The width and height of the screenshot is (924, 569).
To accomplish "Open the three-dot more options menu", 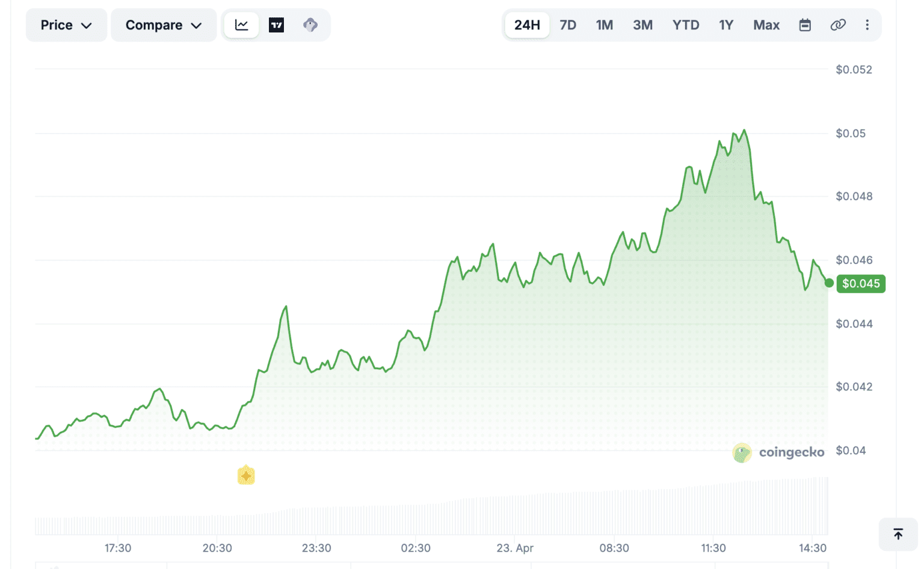I will tap(867, 25).
